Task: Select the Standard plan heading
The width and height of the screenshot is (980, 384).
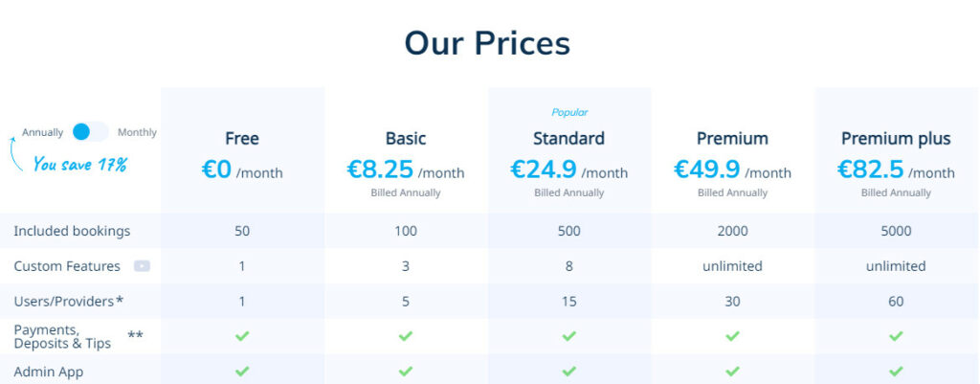Action: (568, 138)
